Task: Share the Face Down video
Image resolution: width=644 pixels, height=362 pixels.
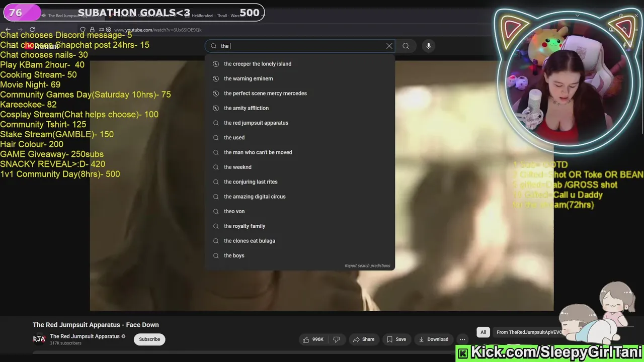Action: click(x=364, y=339)
